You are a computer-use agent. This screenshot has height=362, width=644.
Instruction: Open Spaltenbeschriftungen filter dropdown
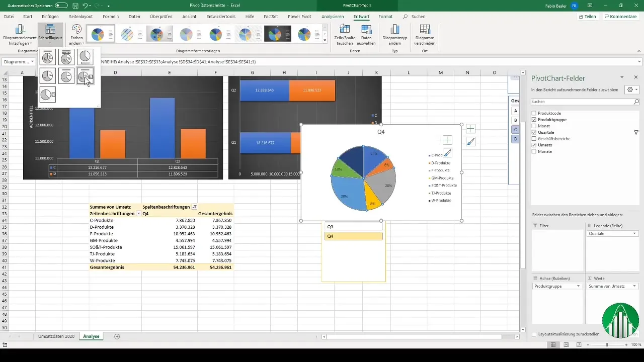pyautogui.click(x=195, y=207)
